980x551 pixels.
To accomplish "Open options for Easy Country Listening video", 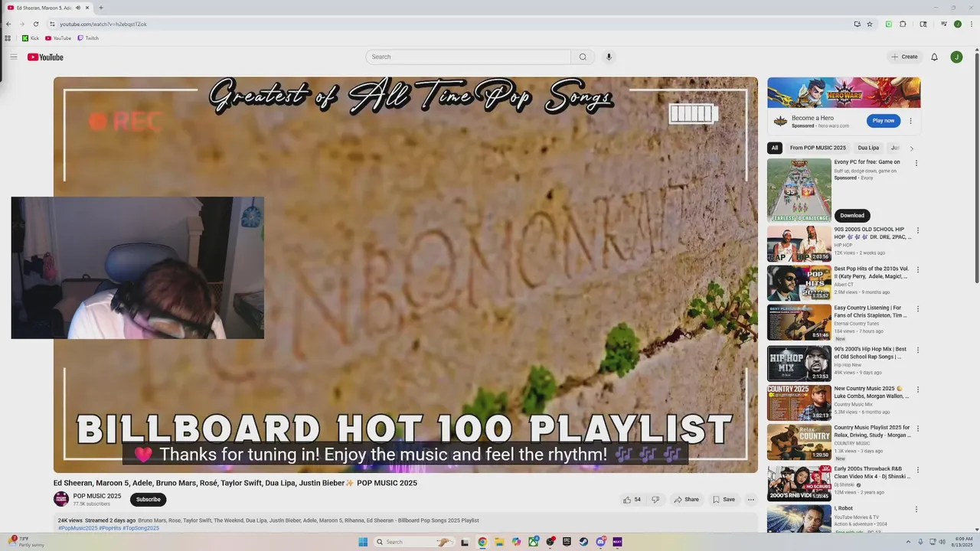I will pyautogui.click(x=918, y=309).
